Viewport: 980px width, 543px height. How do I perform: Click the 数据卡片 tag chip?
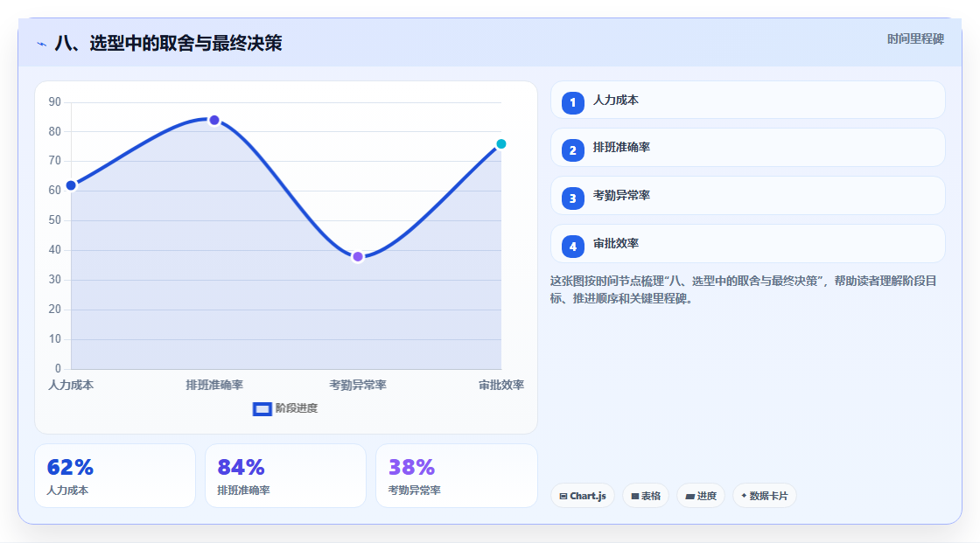765,496
